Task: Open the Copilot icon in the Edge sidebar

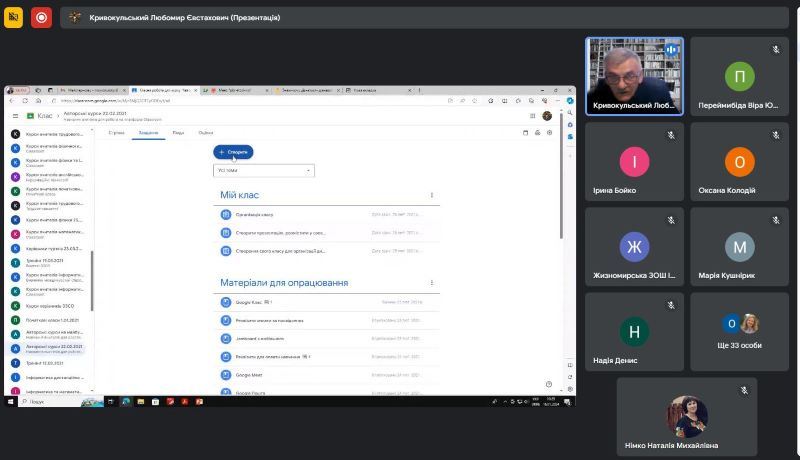Action: (570, 101)
